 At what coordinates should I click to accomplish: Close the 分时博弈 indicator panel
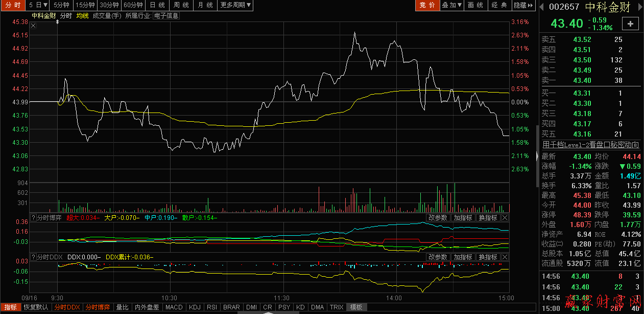tap(505, 218)
